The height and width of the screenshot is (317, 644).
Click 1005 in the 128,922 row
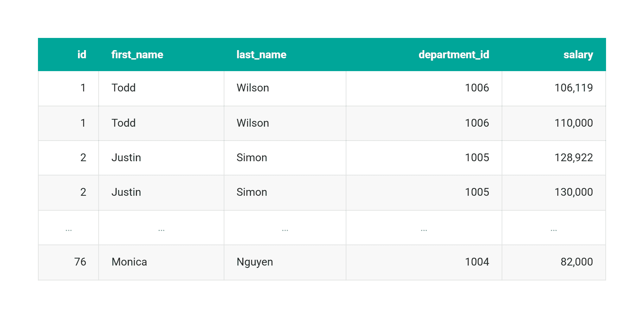click(x=477, y=157)
